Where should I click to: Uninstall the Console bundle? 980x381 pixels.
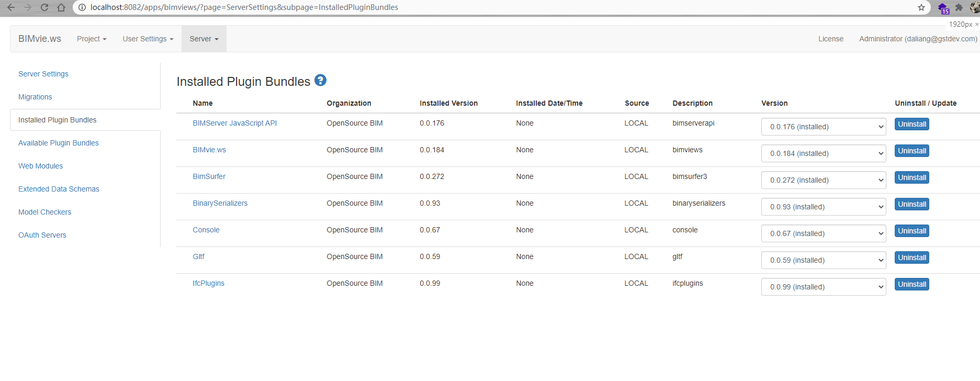pos(912,231)
